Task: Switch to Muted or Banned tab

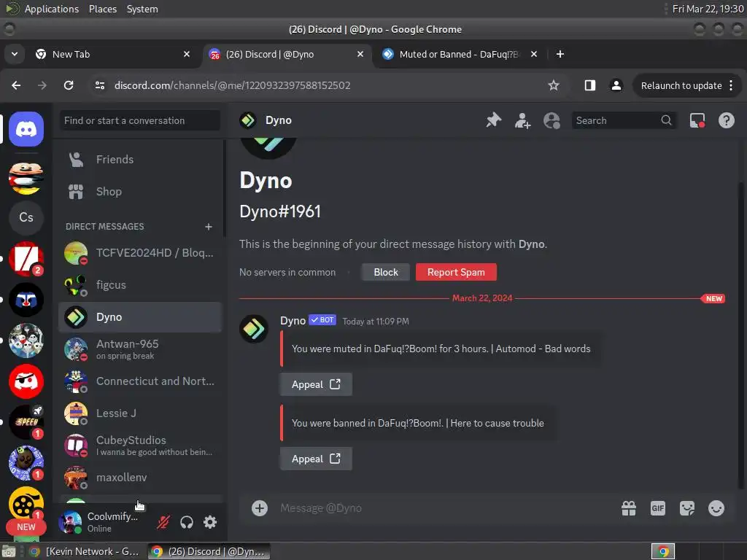Action: click(x=458, y=54)
